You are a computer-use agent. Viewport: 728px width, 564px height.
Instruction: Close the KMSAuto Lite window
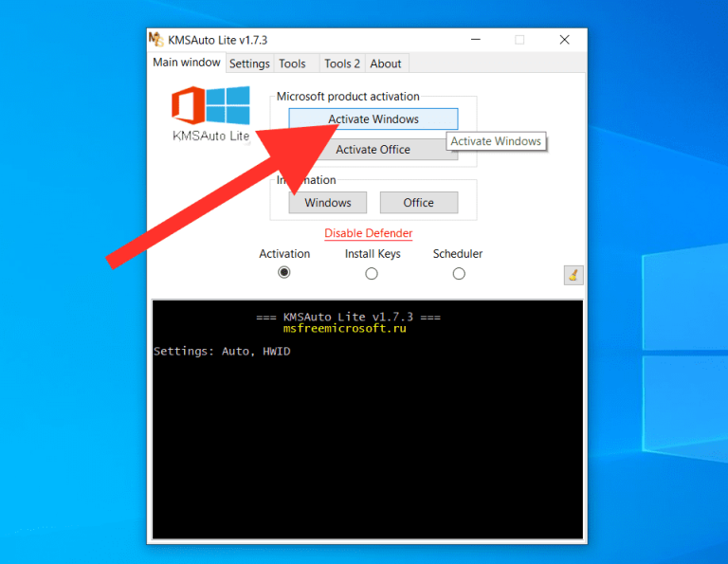tap(565, 40)
